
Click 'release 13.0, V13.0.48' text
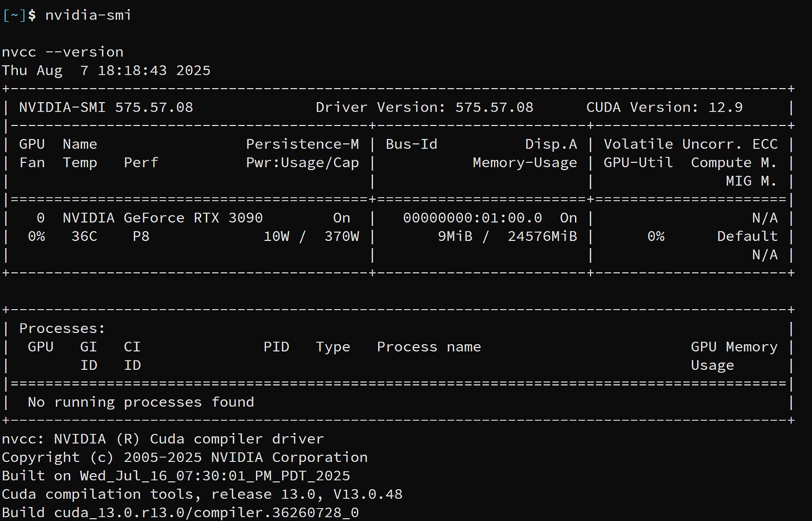point(307,494)
